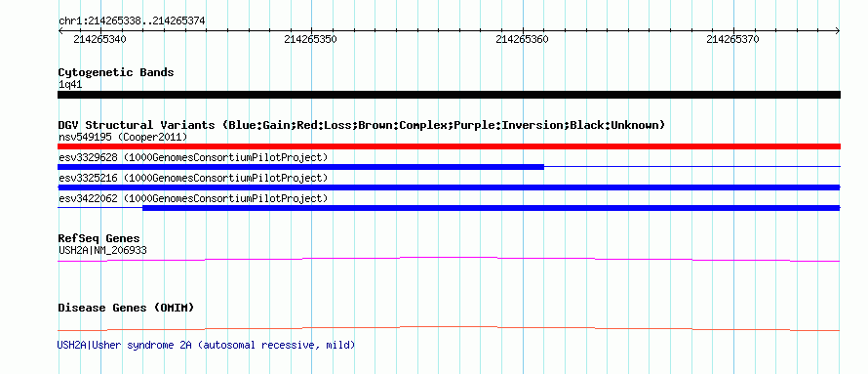Open variant esv3329628 label
This screenshot has width=868, height=374.
(x=193, y=157)
